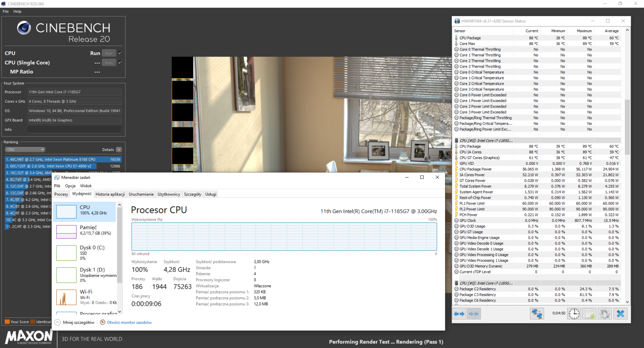Screen dimensions: 644x348
Task: Click circle icon beside Package C2 Residency
Action: click(456, 289)
